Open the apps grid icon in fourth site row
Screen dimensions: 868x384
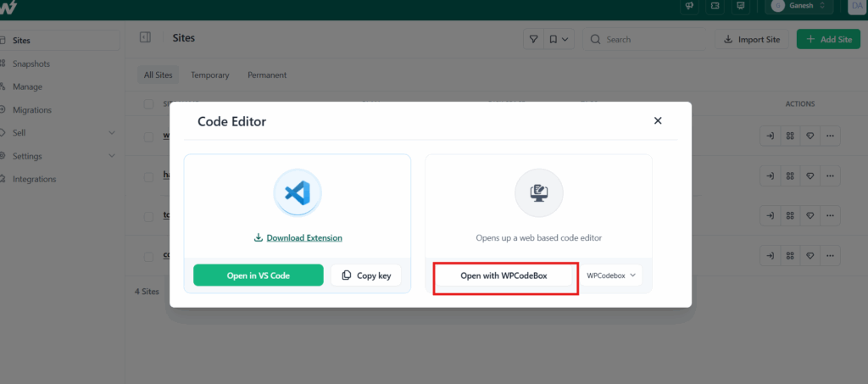coord(790,256)
